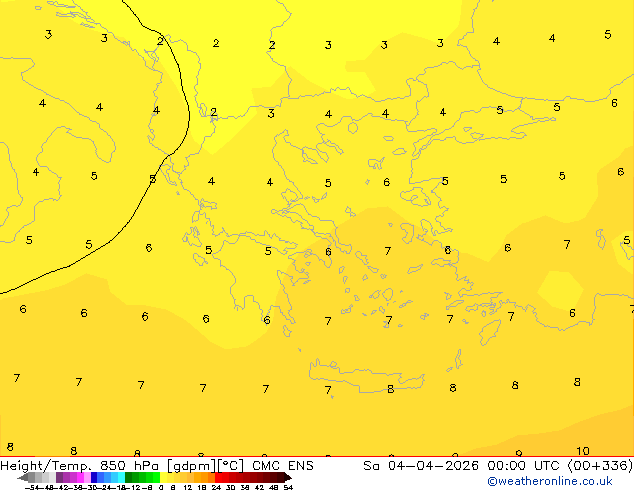Pick the cyan swatch in the color legend
This screenshot has height=490, width=634.
coord(121,477)
